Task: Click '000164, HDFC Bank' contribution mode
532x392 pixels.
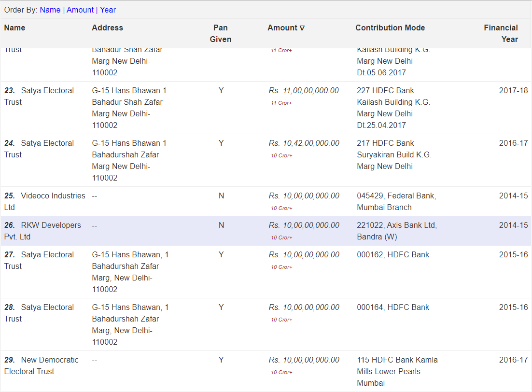Action: [393, 308]
